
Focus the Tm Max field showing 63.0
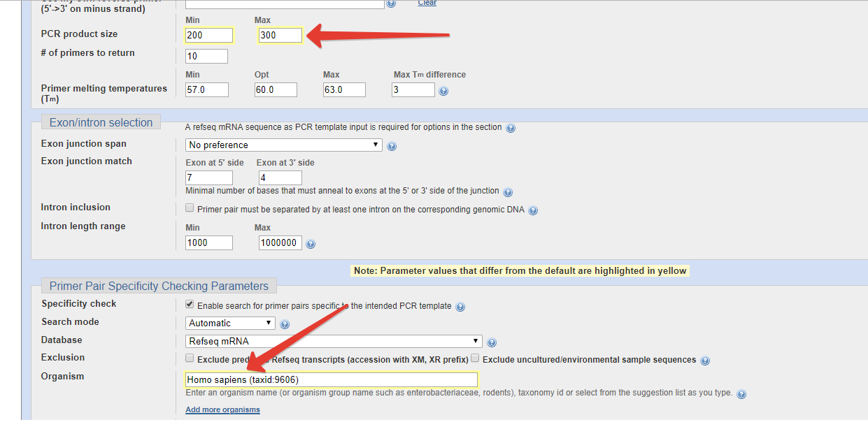point(344,89)
